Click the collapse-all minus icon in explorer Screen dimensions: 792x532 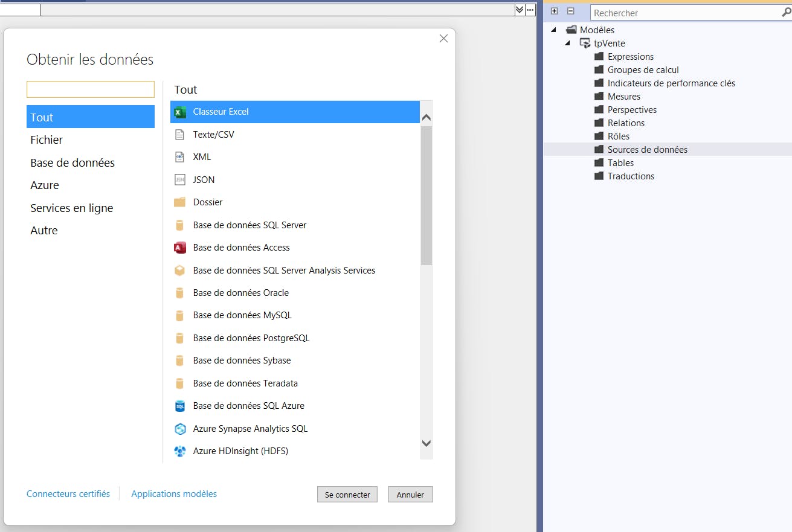[570, 11]
